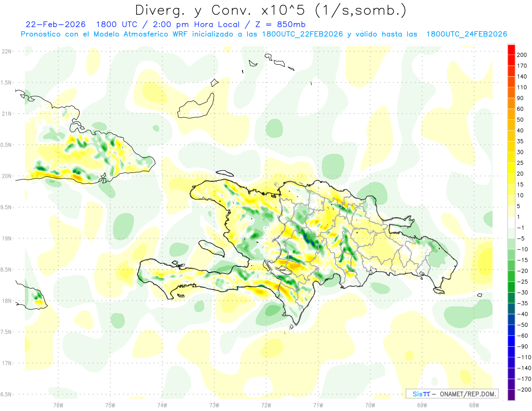
Task: Click the '70W' longitude label
Action: [370, 405]
